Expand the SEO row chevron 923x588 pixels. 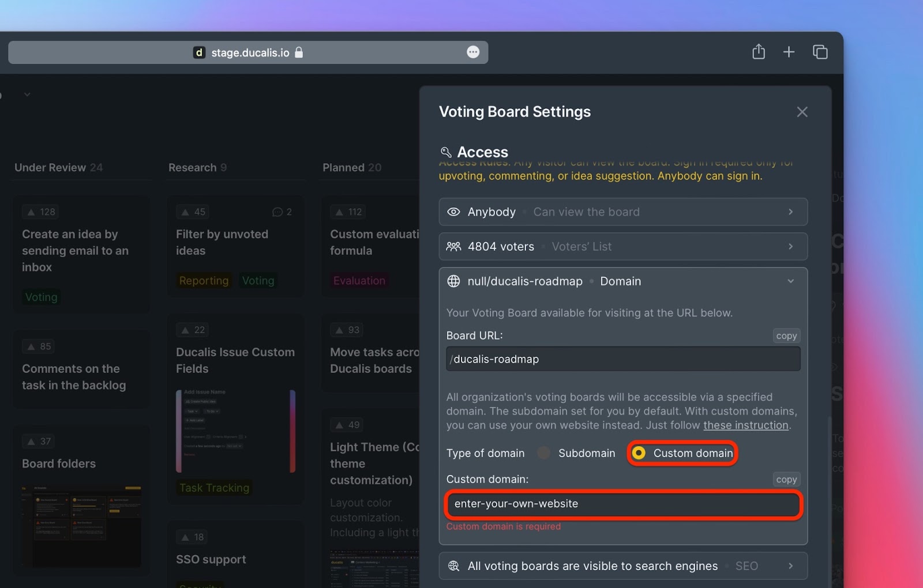(791, 566)
